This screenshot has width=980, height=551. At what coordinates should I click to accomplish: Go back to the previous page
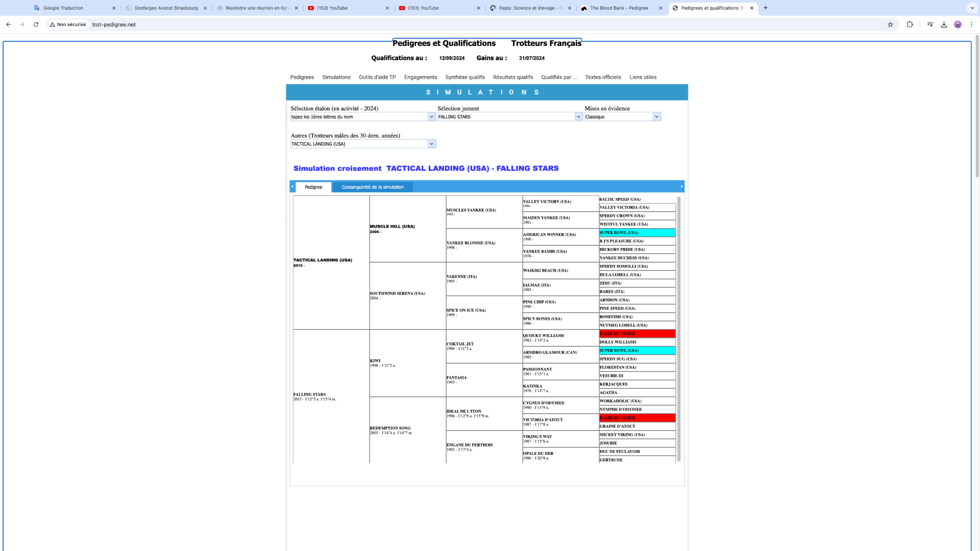[x=9, y=24]
